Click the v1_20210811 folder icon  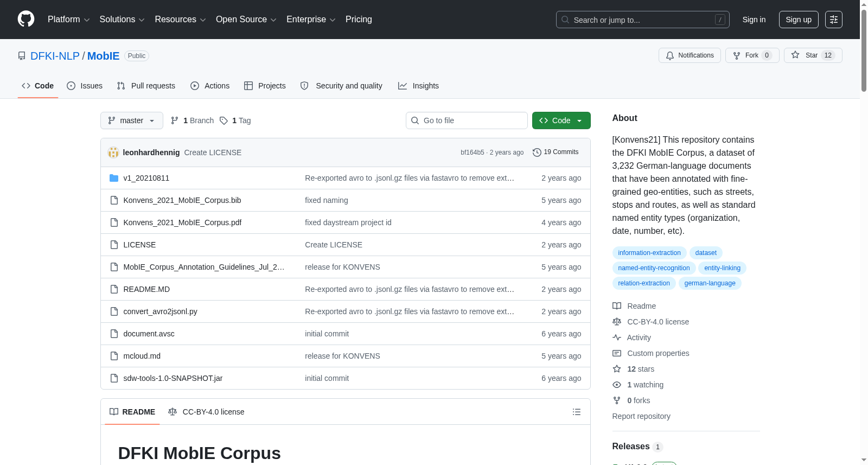(x=114, y=178)
